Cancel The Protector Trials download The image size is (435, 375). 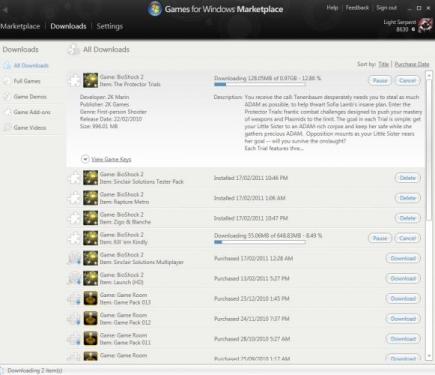click(x=407, y=80)
